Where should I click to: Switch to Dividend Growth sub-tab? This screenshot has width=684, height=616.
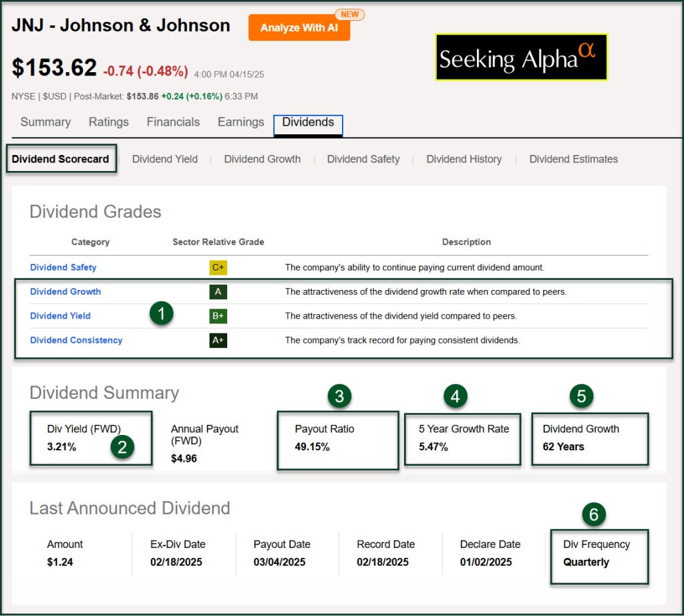click(x=262, y=159)
